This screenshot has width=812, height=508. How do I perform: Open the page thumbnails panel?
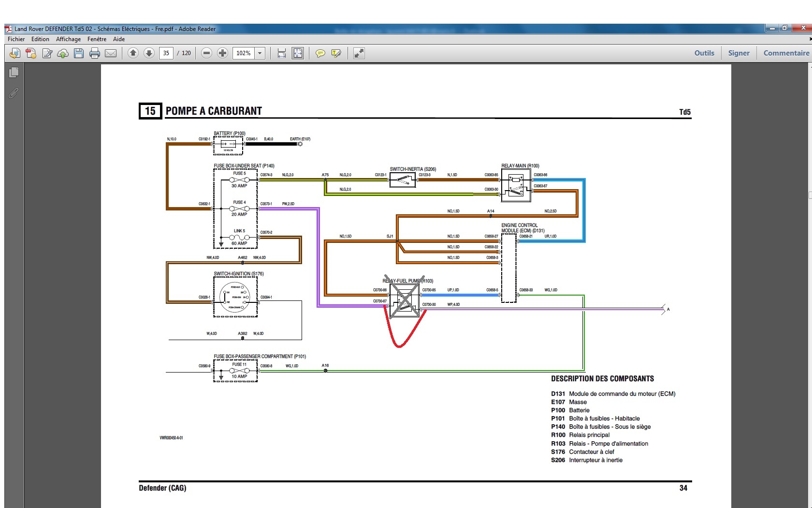14,73
